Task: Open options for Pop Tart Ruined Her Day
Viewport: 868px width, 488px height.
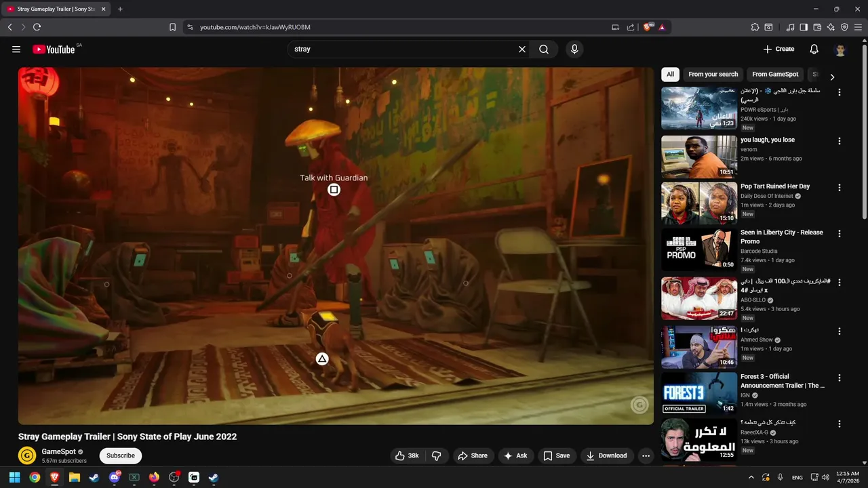Action: pyautogui.click(x=840, y=187)
